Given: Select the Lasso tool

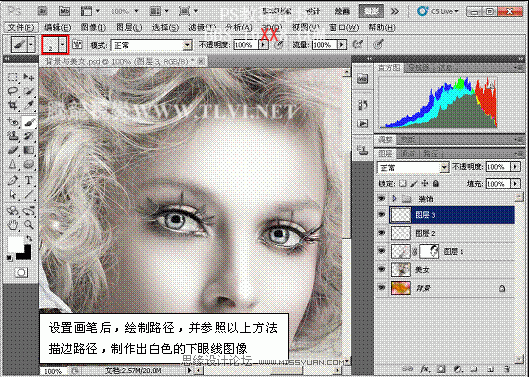Looking at the screenshot, I should click(12, 91).
